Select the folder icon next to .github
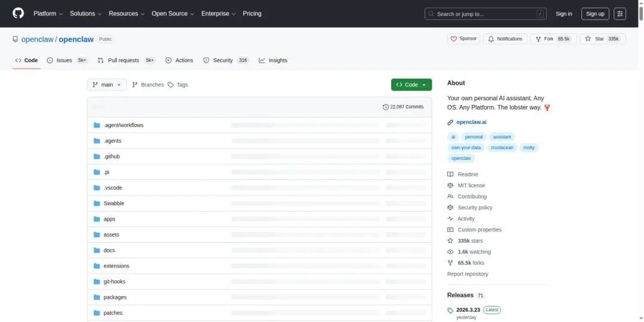Screen dimensions: 644x322 [x=97, y=156]
